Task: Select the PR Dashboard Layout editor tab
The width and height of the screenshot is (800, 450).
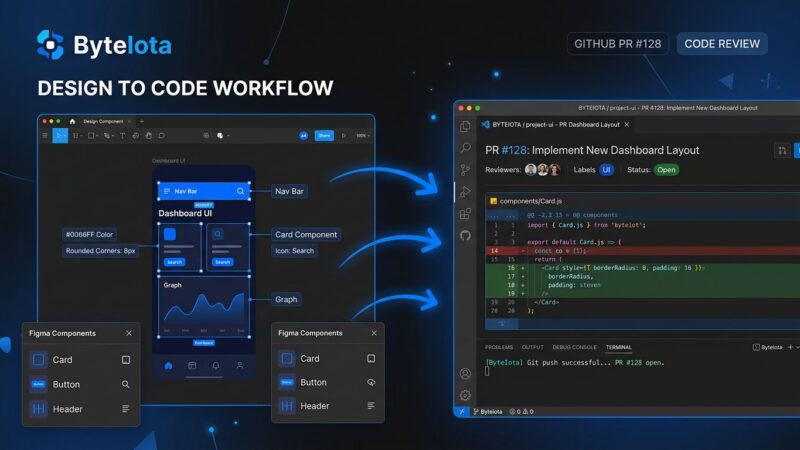Action: [x=555, y=124]
